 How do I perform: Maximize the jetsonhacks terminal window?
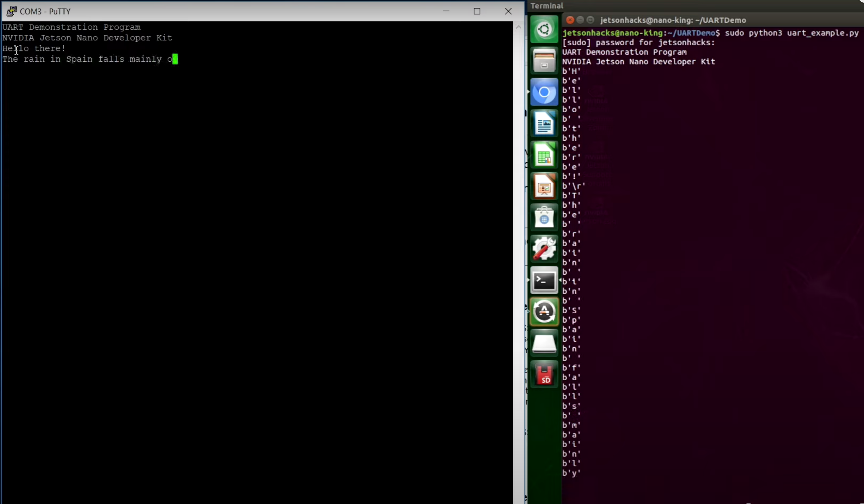(590, 20)
